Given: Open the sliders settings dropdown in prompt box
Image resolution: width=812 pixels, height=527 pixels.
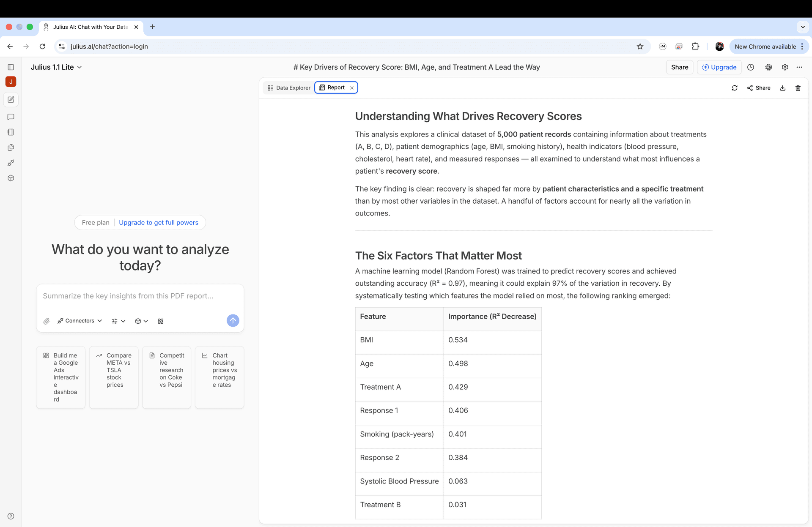Looking at the screenshot, I should point(118,321).
